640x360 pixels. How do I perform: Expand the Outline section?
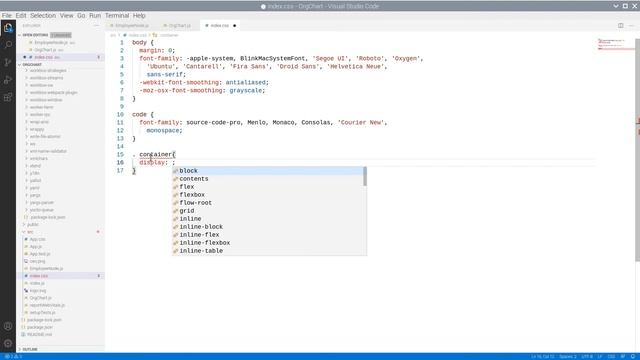[x=29, y=349]
